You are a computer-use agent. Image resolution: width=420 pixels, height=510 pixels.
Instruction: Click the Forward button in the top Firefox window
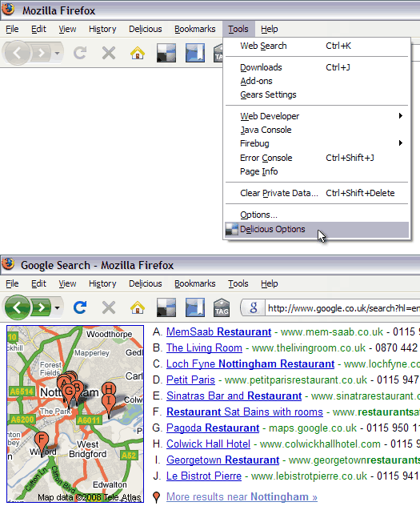tap(42, 53)
